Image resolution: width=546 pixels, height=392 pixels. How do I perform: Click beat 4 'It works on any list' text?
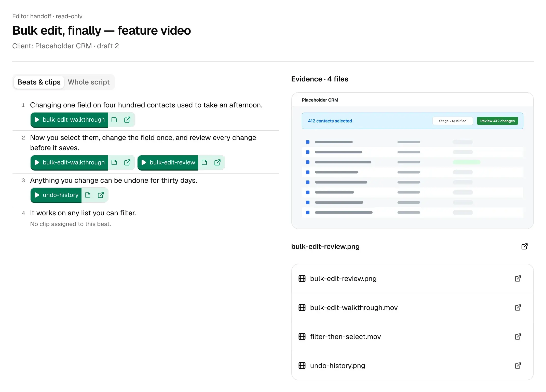click(x=83, y=213)
